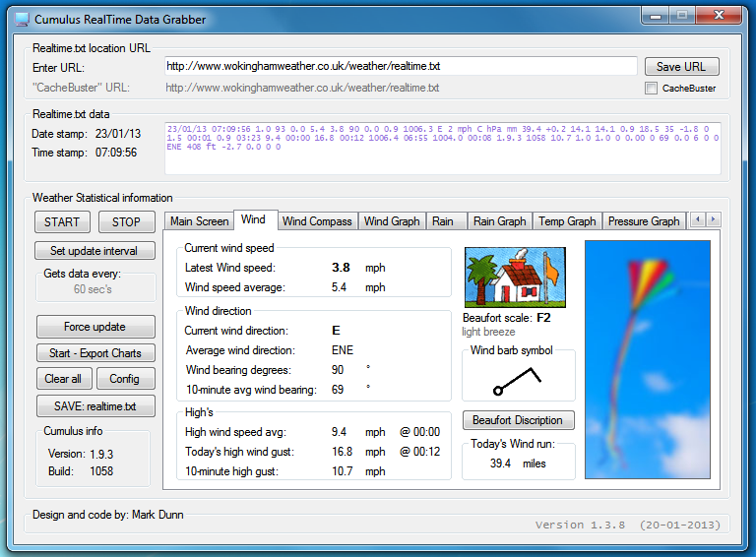Click the realtime.txt raw data text box
Image resolution: width=756 pixels, height=557 pixels.
[x=442, y=149]
